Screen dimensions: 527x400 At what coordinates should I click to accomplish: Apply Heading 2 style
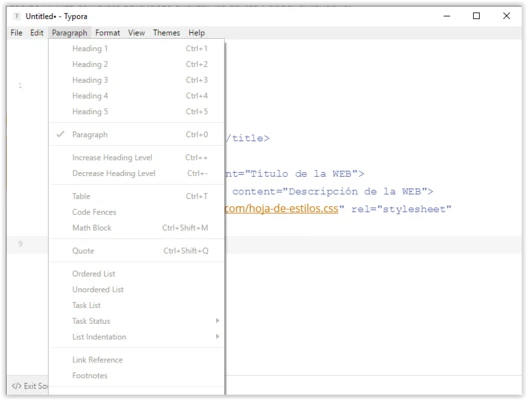137,65
